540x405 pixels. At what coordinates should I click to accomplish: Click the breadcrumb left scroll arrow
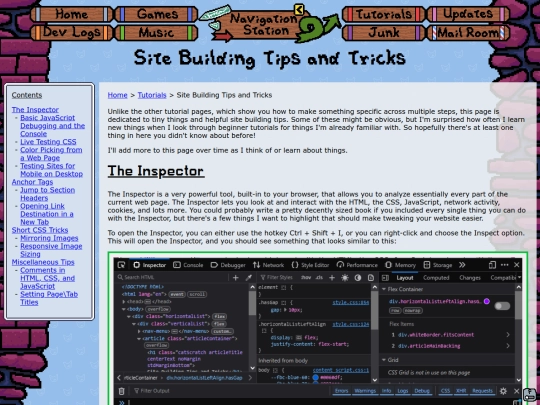[x=119, y=378]
